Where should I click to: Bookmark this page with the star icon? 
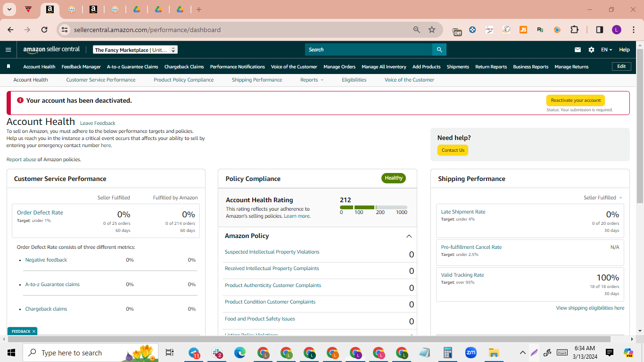coord(432,30)
